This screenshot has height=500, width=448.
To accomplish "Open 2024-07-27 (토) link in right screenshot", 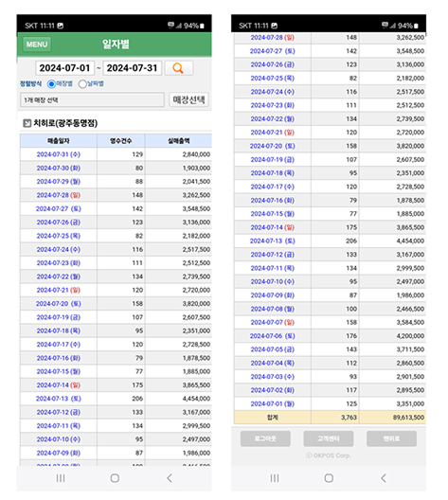I will 273,51.
